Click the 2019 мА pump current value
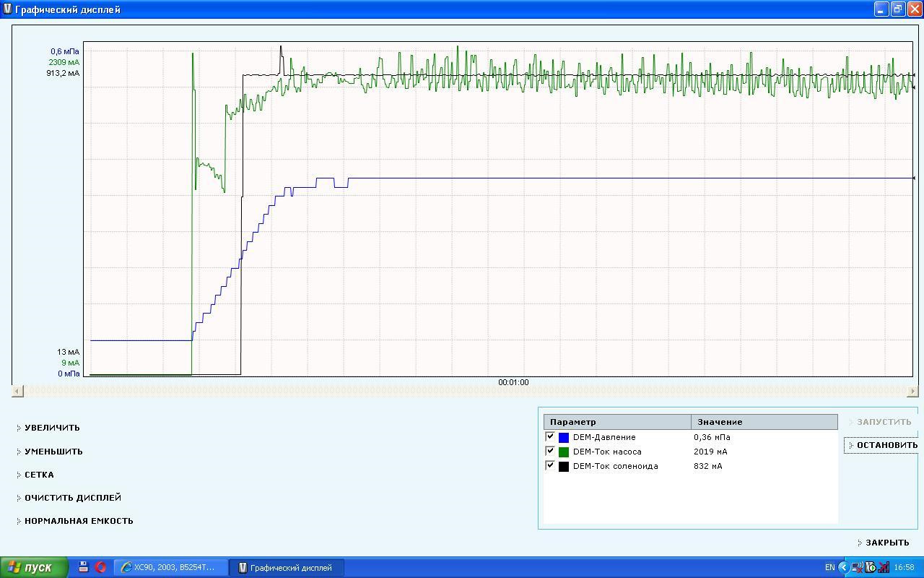The height and width of the screenshot is (578, 924). click(710, 452)
